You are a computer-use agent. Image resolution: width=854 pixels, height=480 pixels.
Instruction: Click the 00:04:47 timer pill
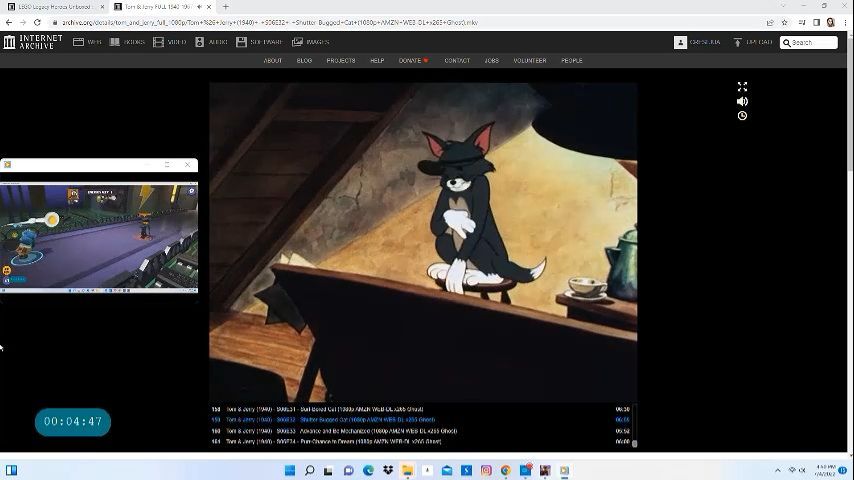(x=73, y=422)
